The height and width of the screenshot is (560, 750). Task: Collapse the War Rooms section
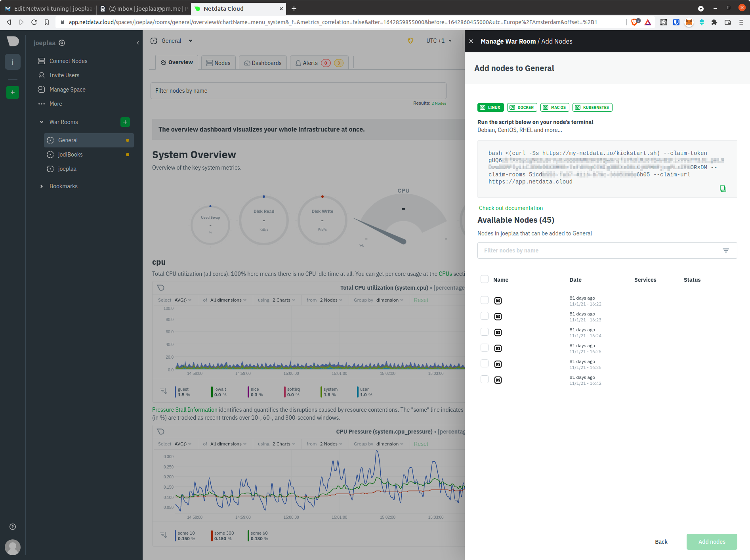[x=42, y=122]
